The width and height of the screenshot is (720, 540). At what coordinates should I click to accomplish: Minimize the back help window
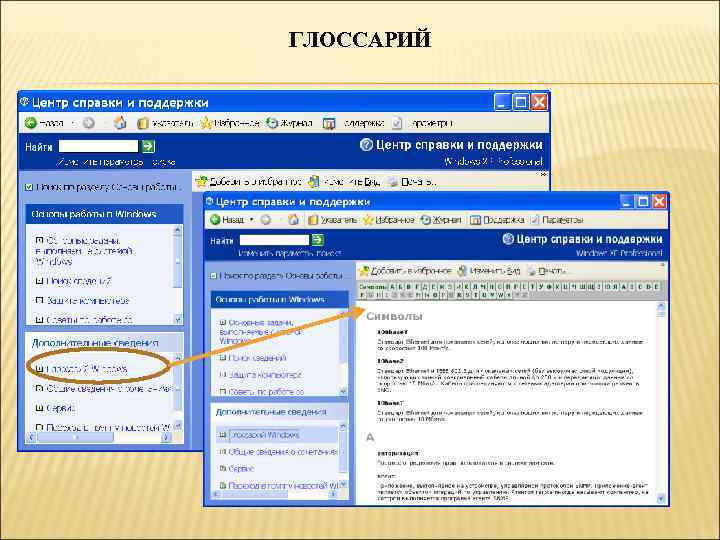[502, 102]
